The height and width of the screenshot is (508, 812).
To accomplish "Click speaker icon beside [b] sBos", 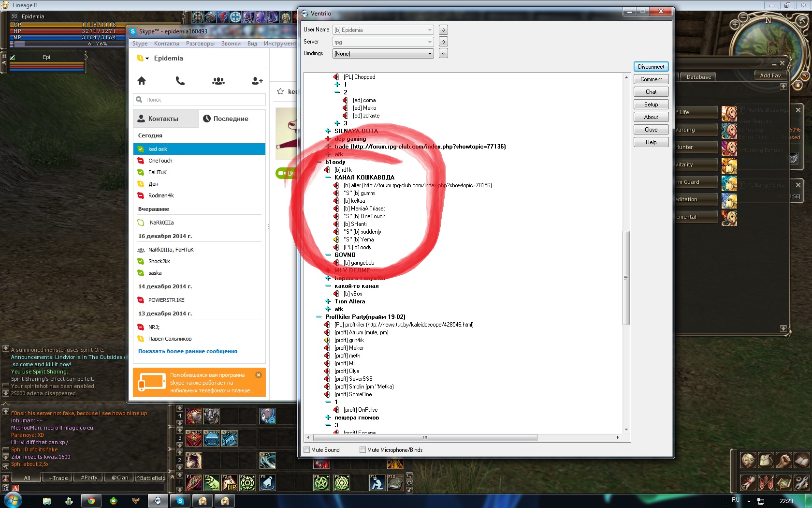I will tap(336, 294).
